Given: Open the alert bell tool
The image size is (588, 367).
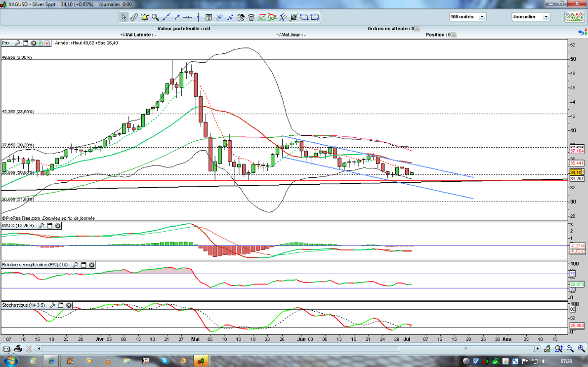Looking at the screenshot, I should 145,17.
